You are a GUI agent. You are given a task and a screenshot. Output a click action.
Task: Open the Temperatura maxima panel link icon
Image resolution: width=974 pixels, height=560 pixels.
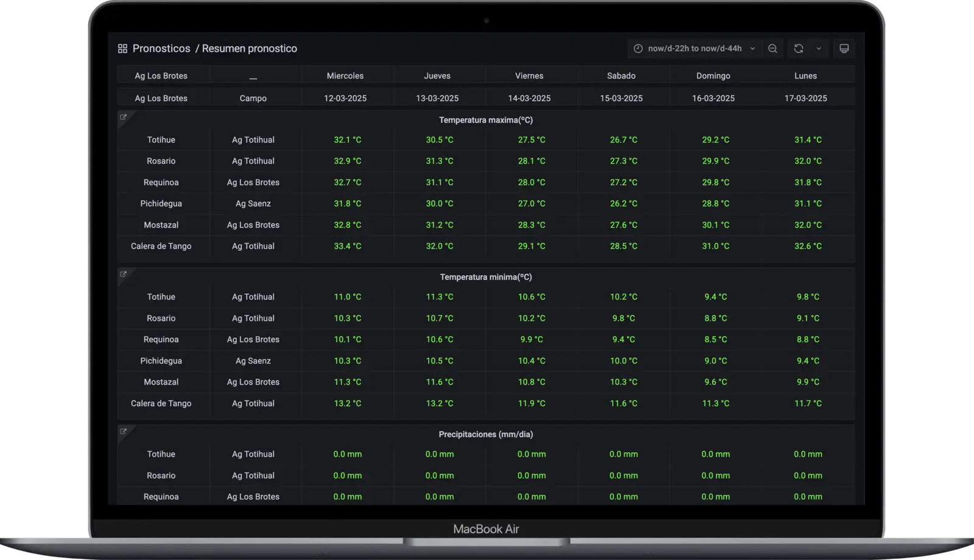tap(124, 117)
